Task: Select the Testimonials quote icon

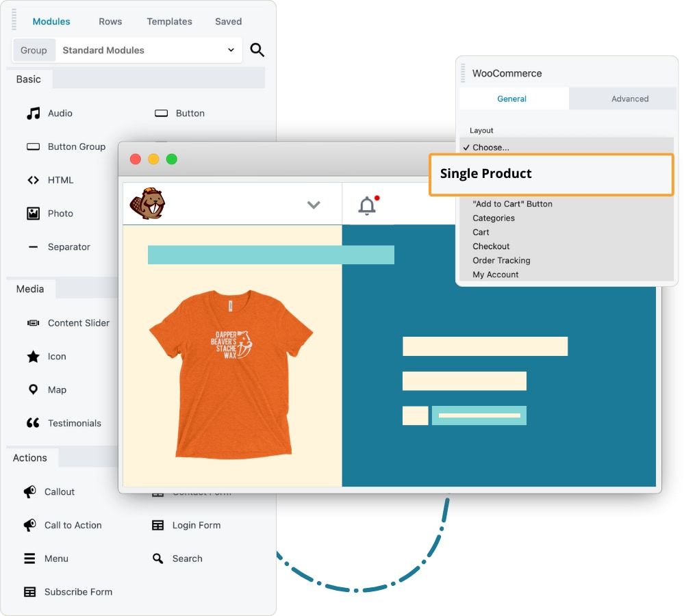Action: 33,423
